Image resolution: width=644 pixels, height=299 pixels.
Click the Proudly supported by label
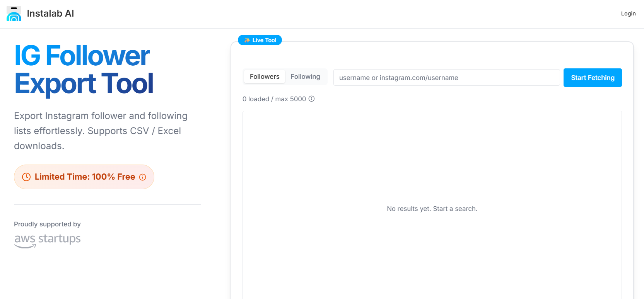point(47,224)
